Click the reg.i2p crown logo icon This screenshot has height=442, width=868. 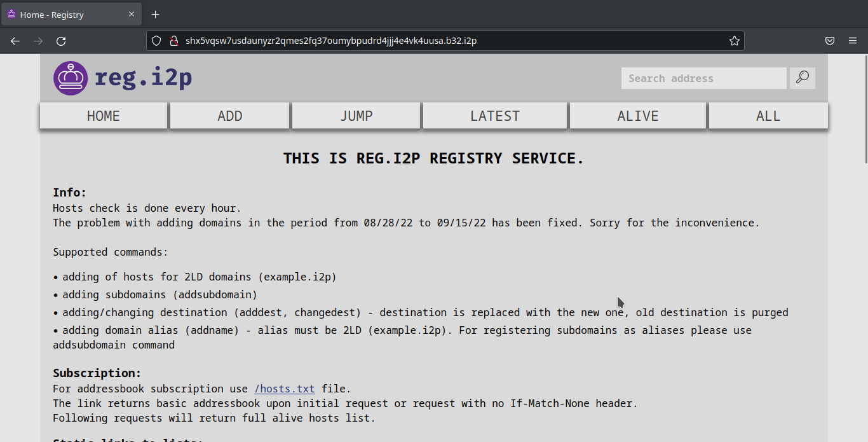pyautogui.click(x=71, y=78)
